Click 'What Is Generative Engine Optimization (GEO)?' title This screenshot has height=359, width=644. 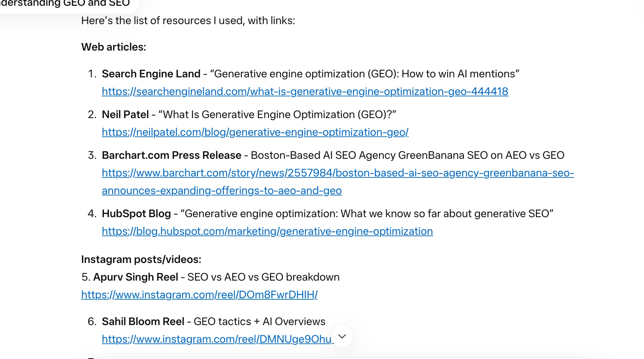[277, 114]
